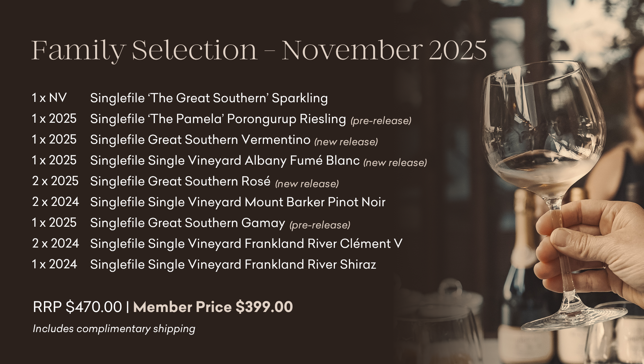Click the Great Southern Rosé entry
Image resolution: width=644 pixels, height=364 pixels.
point(180,181)
